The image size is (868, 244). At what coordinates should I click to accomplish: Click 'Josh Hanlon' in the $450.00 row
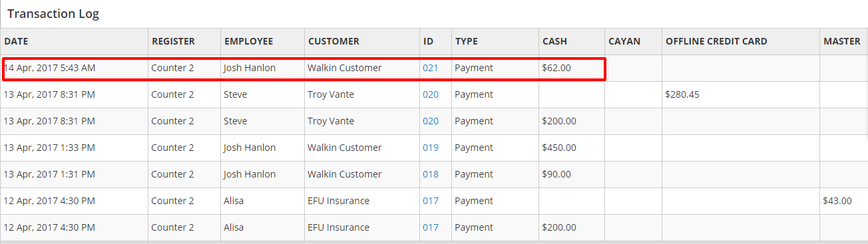click(x=250, y=148)
